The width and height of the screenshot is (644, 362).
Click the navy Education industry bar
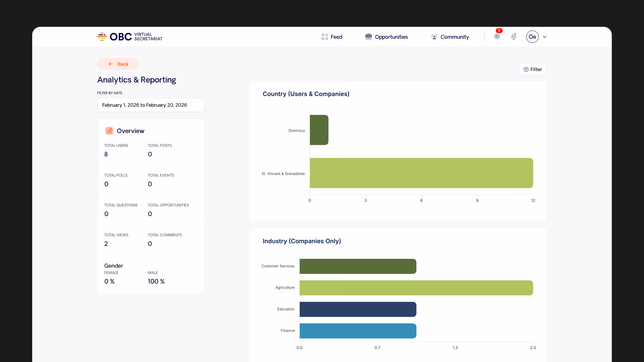(x=358, y=309)
